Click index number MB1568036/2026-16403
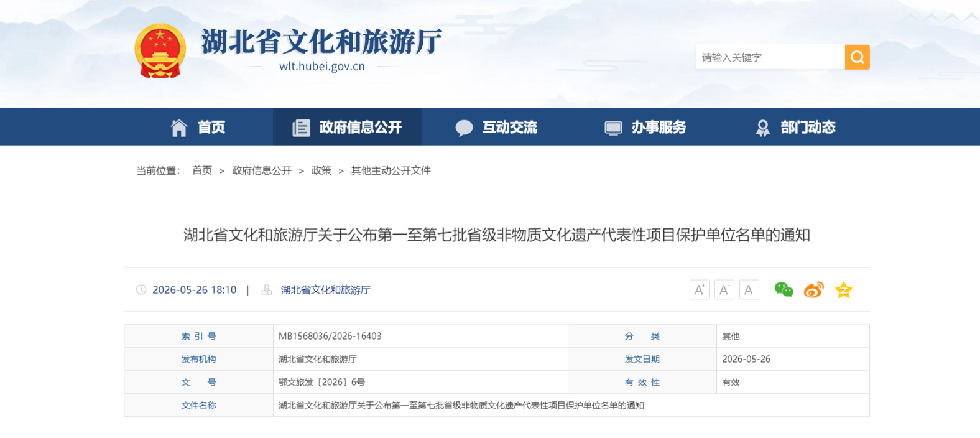Screen dimensions: 980x438 [x=330, y=337]
